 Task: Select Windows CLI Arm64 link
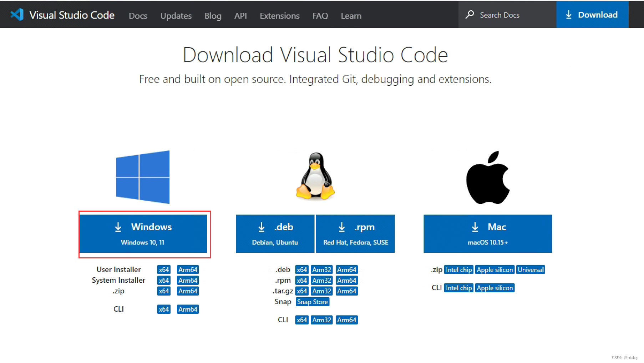point(188,309)
